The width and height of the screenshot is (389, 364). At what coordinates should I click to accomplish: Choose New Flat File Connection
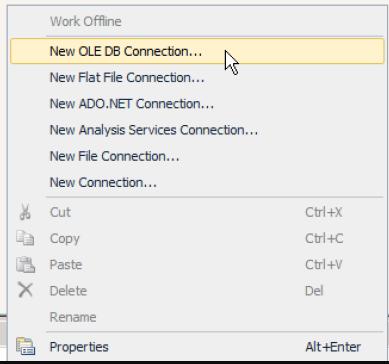pos(197,78)
